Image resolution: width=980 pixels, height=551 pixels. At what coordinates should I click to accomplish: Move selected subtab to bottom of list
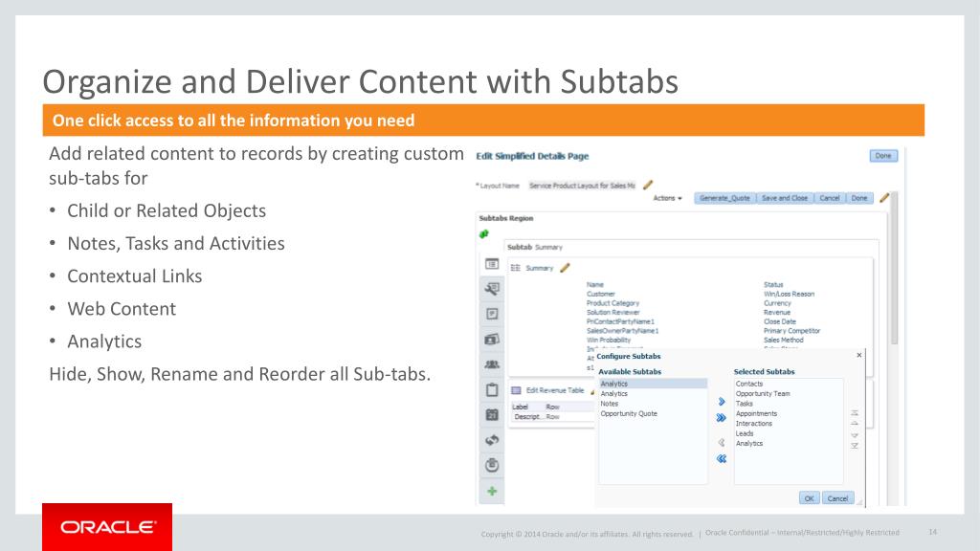click(855, 446)
